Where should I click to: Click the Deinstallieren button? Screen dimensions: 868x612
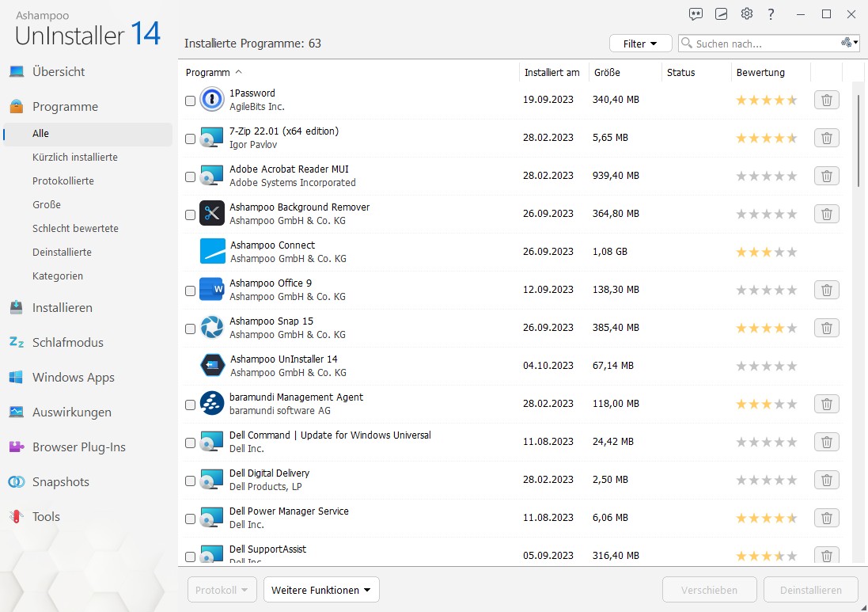tap(810, 590)
